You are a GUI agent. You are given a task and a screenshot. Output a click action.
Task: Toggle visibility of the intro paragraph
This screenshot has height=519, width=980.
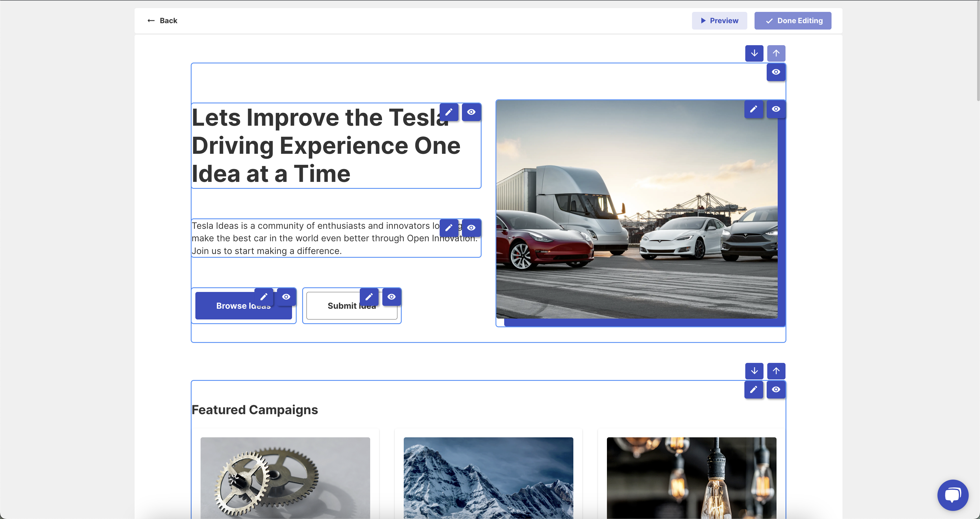coord(472,227)
